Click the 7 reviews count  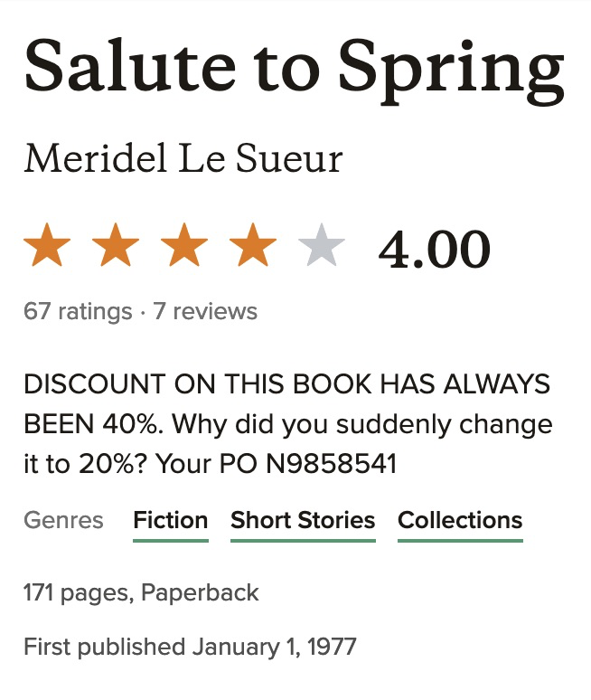[x=205, y=312]
